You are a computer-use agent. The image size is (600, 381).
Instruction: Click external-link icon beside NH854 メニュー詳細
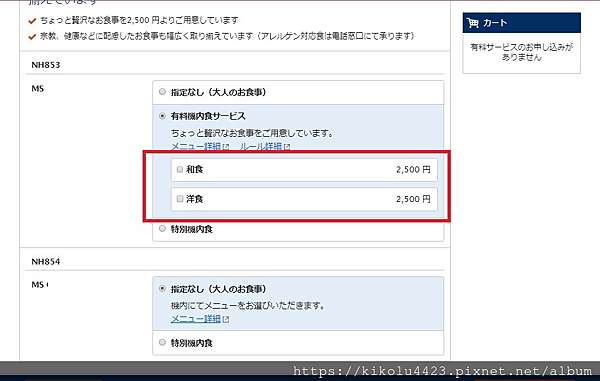click(x=226, y=319)
